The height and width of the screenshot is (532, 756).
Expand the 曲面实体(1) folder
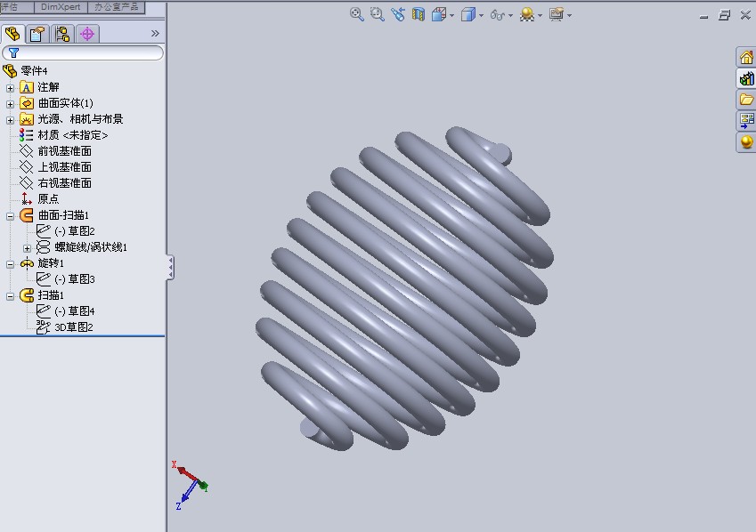click(x=10, y=104)
